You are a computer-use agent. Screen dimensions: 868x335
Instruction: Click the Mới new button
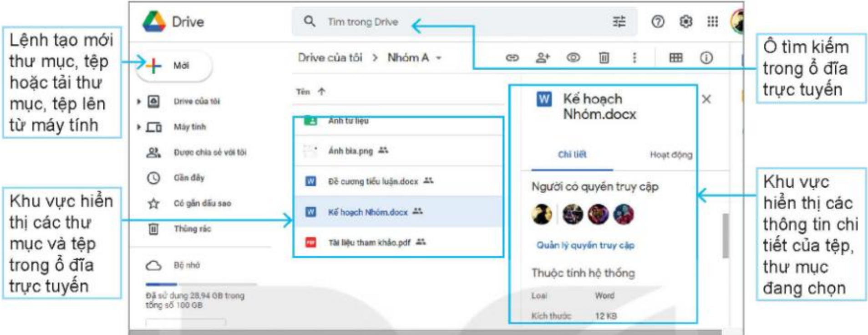tap(174, 66)
